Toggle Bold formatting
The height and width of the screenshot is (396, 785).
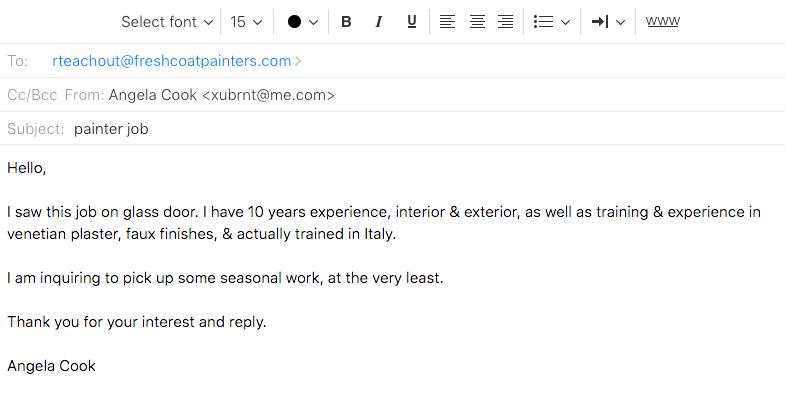click(346, 22)
